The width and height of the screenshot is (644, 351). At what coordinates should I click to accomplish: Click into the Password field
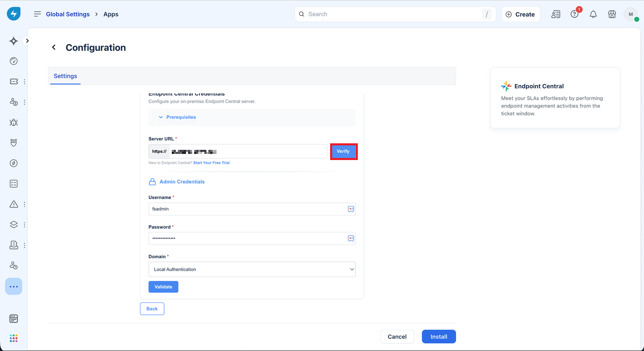click(x=252, y=238)
